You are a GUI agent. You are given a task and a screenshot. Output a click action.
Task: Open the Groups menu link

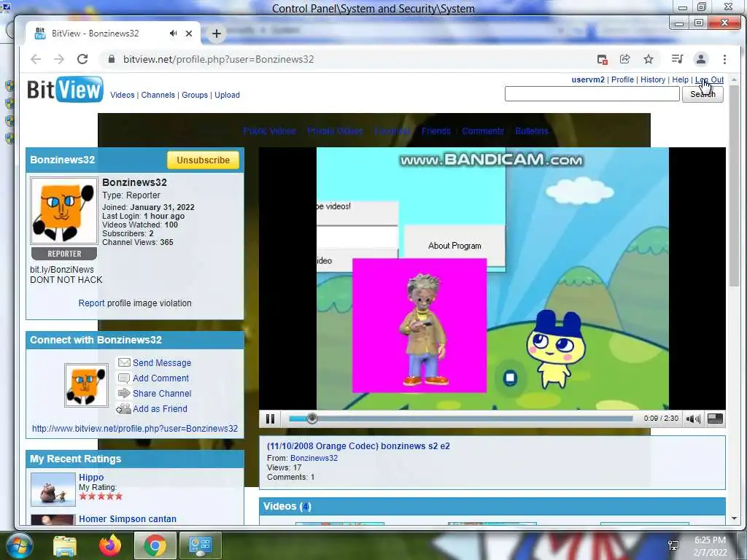point(195,95)
